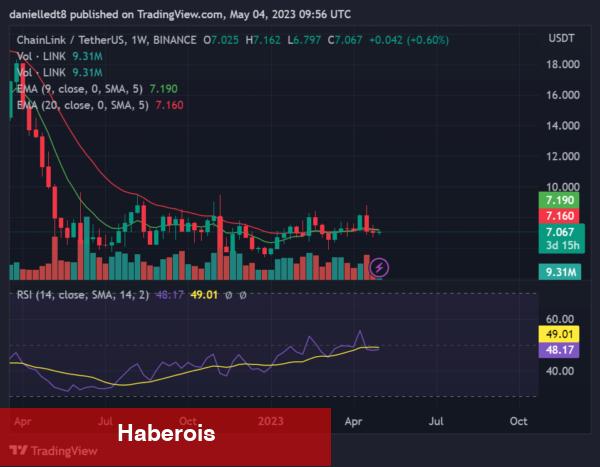
Task: Click the purple lightning bolt icon
Action: pos(379,267)
